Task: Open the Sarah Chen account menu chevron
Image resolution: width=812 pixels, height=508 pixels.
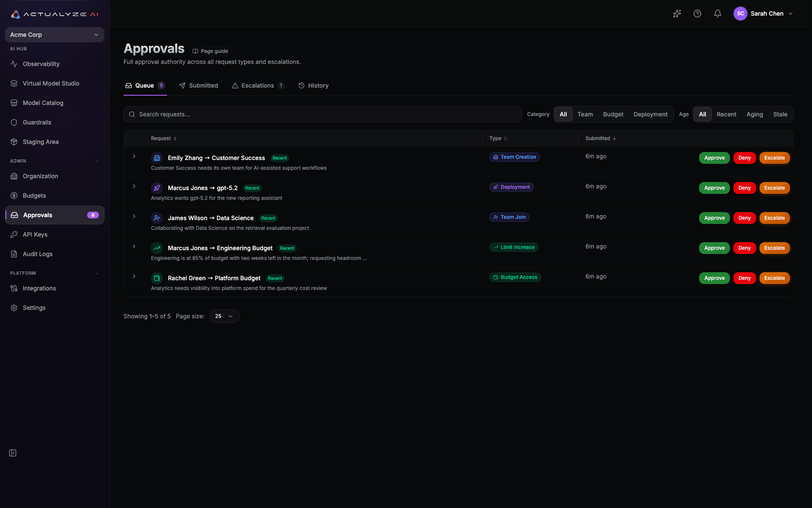Action: [x=790, y=14]
